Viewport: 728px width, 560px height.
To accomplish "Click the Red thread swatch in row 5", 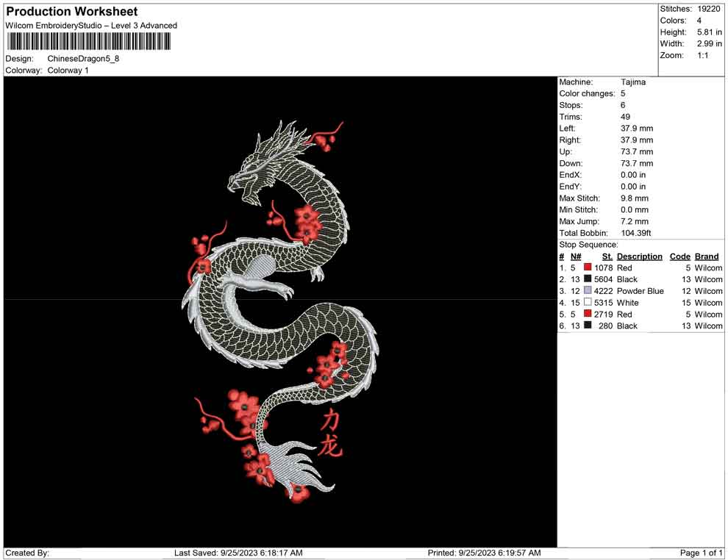I will coord(586,315).
